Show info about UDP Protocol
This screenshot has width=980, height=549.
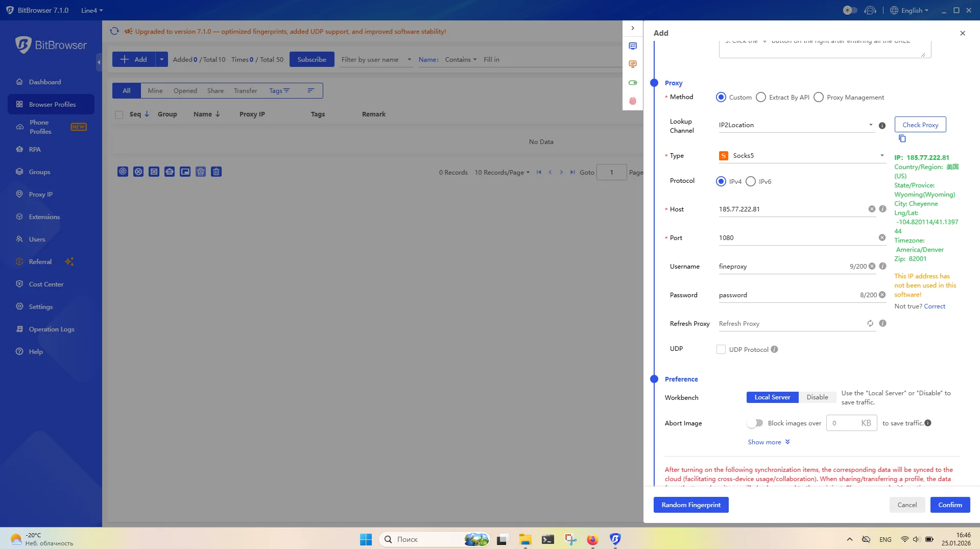click(774, 349)
